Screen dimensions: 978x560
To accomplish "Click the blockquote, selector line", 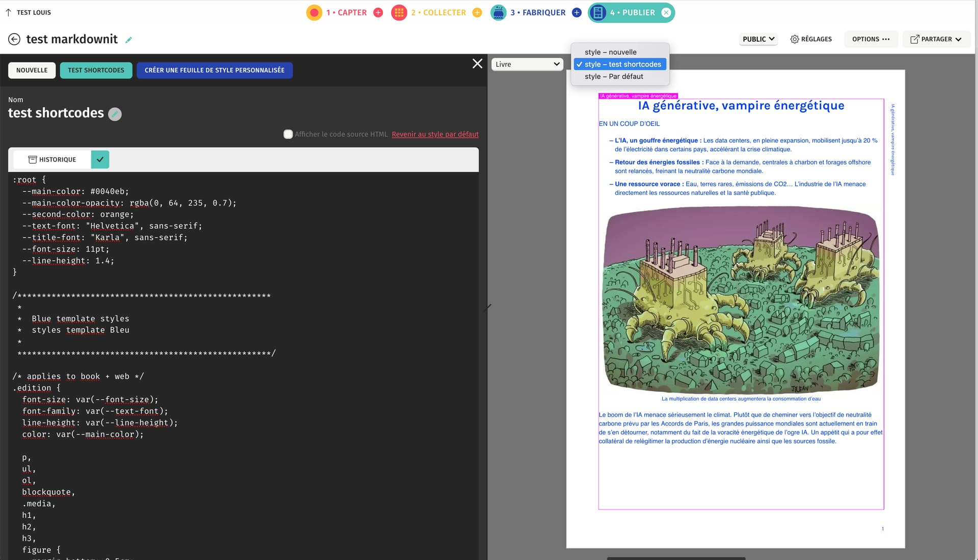I will [x=48, y=492].
